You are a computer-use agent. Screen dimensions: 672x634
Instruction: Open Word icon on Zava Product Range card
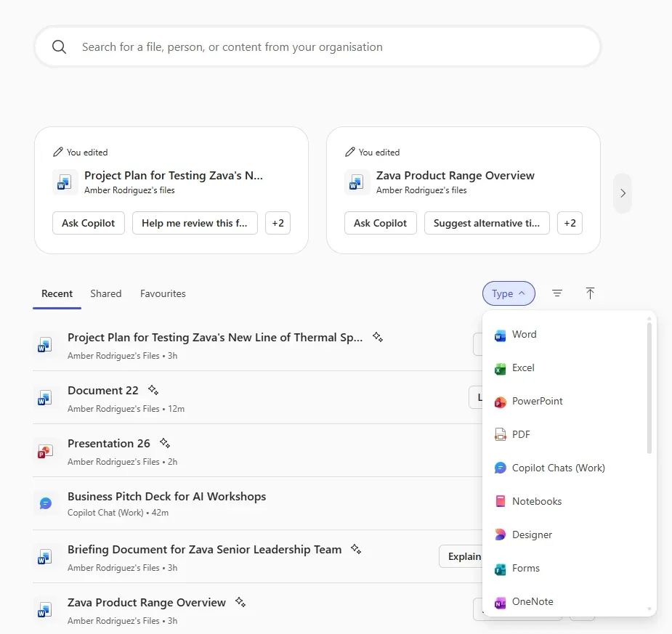(x=357, y=182)
